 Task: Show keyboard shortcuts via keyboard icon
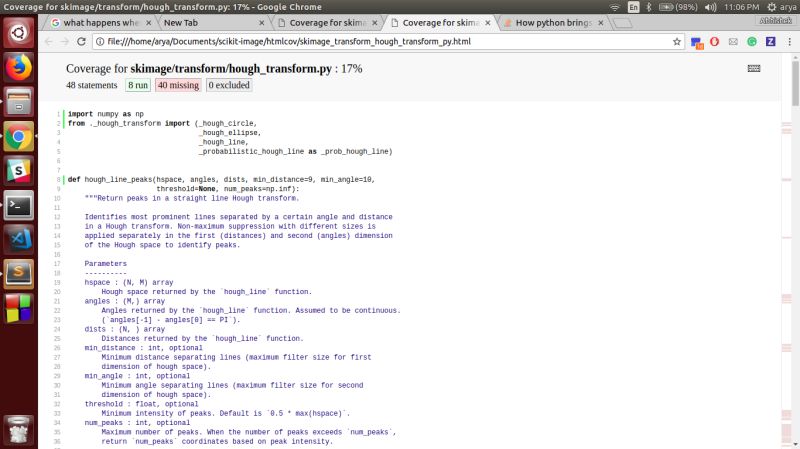(x=754, y=68)
